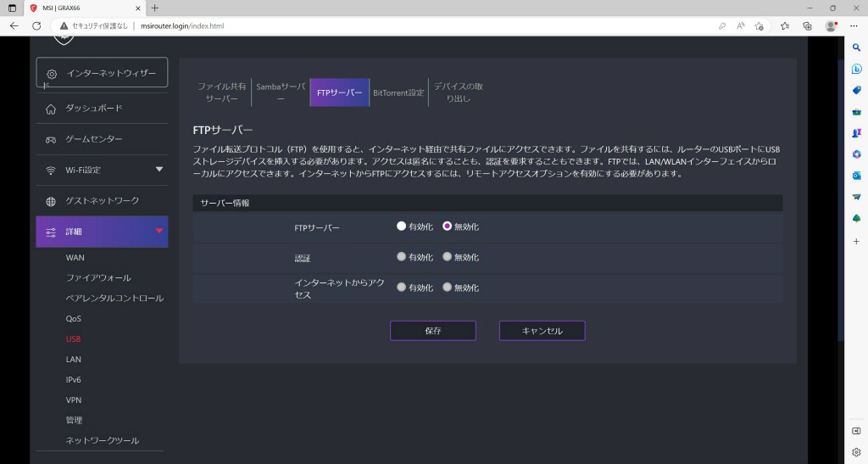This screenshot has width=868, height=464.
Task: Open the browser profile avatar
Action: (831, 26)
